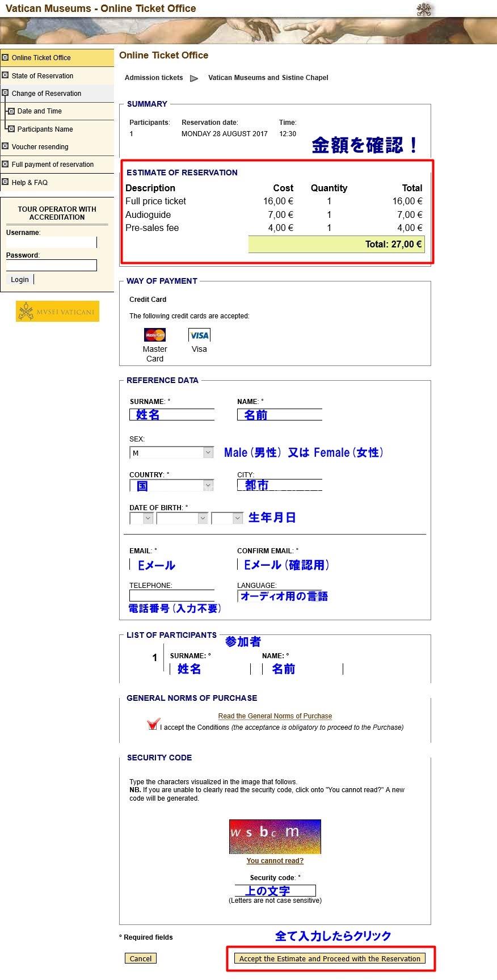
Task: Click participant 1 Name field
Action: [303, 669]
